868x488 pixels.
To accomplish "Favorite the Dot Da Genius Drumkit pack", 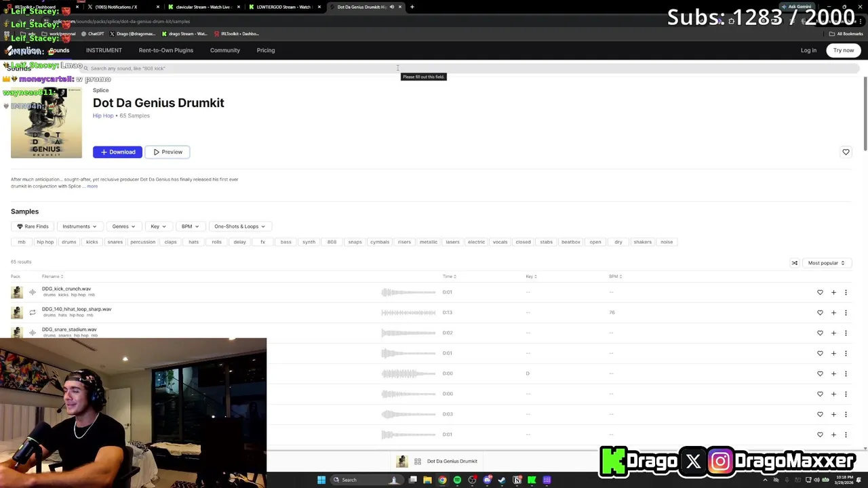I will pos(846,152).
